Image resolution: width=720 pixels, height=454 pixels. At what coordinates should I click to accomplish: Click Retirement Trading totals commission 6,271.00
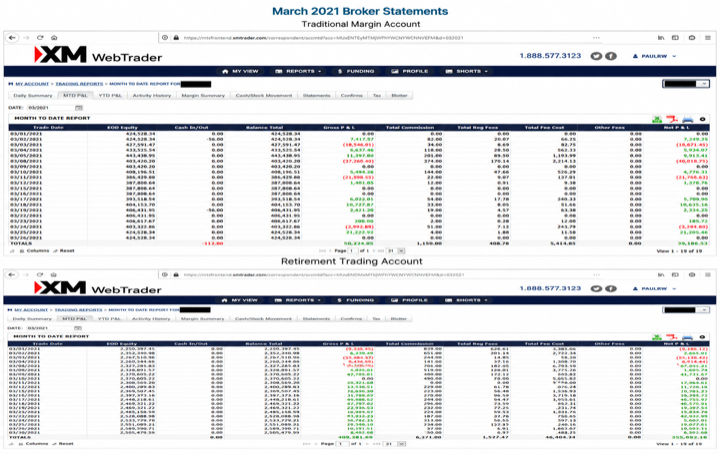pos(429,437)
